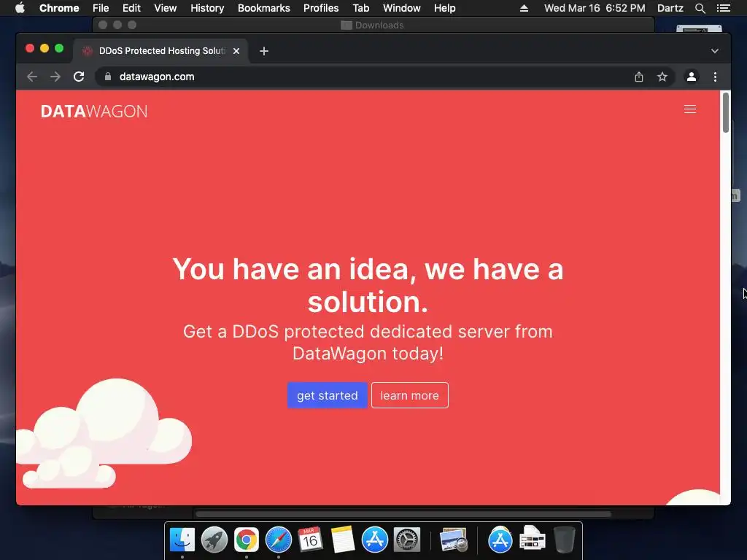This screenshot has width=747, height=560.
Task: Bookmark this tab with the star icon
Action: 662,77
